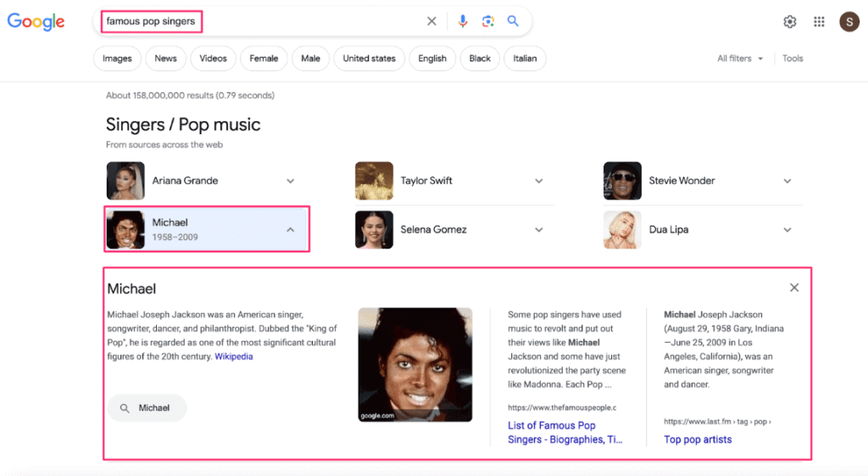Screen dimensions: 868x476
Task: Clear the search box with X icon
Action: click(431, 21)
